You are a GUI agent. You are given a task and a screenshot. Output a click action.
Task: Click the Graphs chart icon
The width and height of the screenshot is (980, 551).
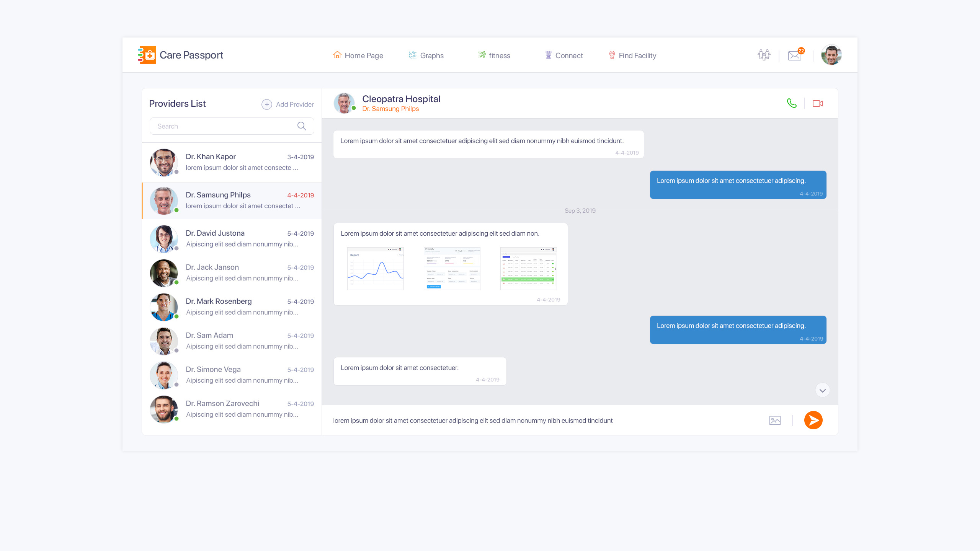click(413, 55)
